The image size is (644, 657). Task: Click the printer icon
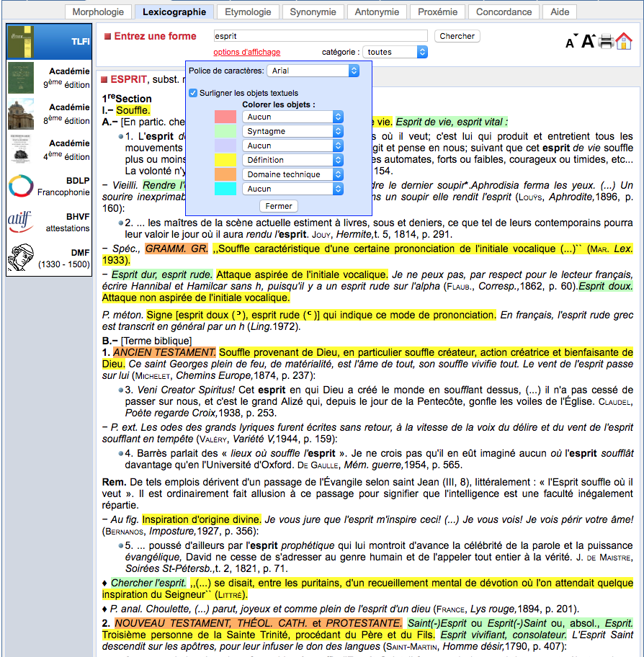(606, 42)
